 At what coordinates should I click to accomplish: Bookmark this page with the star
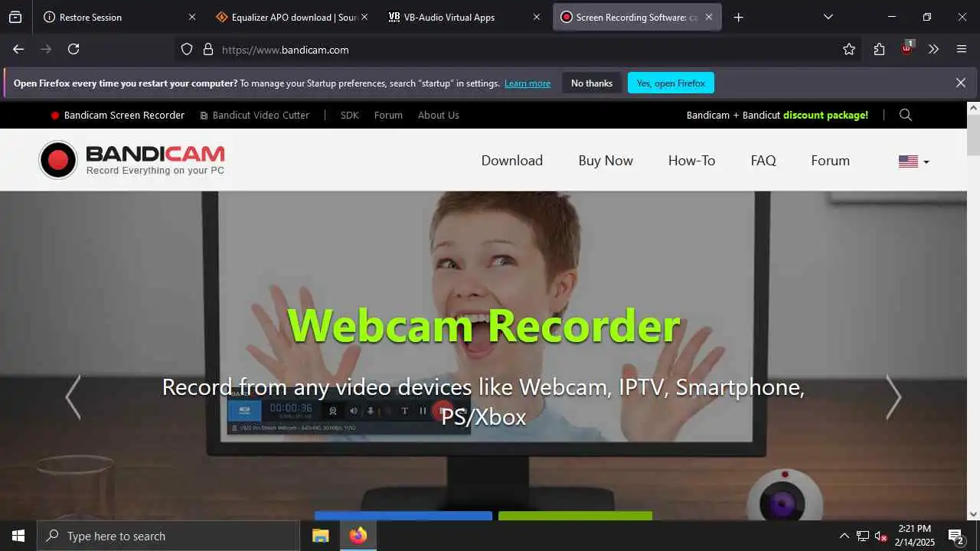pos(849,49)
